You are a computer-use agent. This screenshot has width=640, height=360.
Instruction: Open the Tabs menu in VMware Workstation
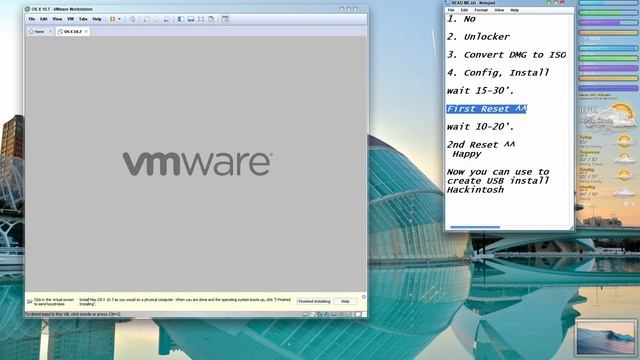(83, 19)
